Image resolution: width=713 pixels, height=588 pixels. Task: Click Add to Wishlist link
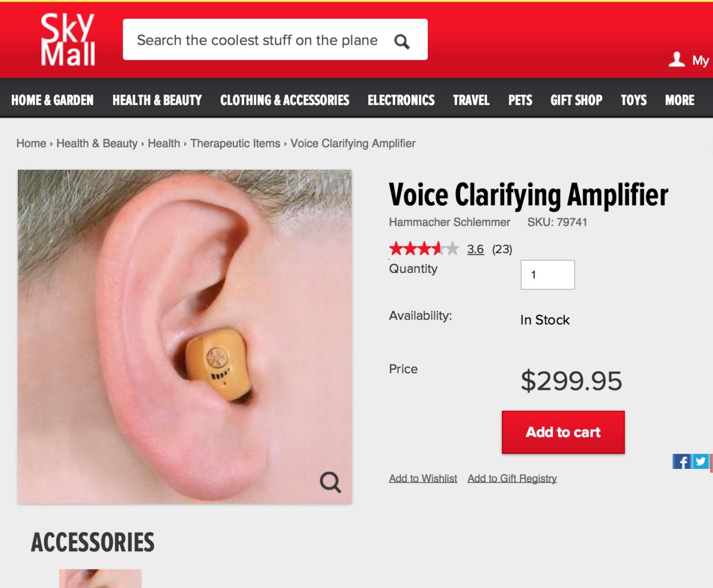(x=423, y=478)
